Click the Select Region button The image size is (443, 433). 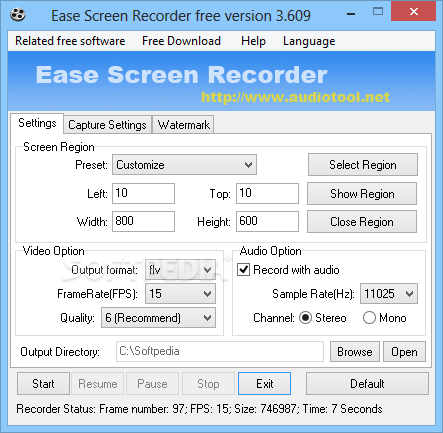tap(363, 165)
